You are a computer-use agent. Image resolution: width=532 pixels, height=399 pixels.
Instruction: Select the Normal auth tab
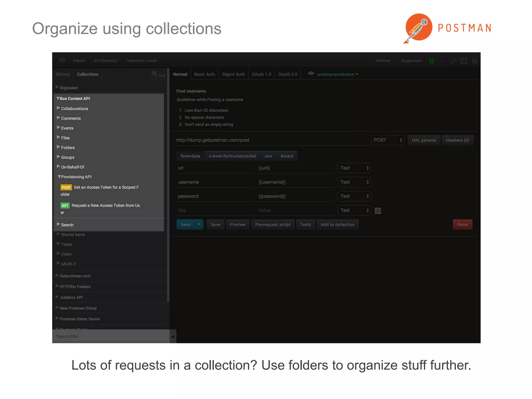tap(180, 74)
